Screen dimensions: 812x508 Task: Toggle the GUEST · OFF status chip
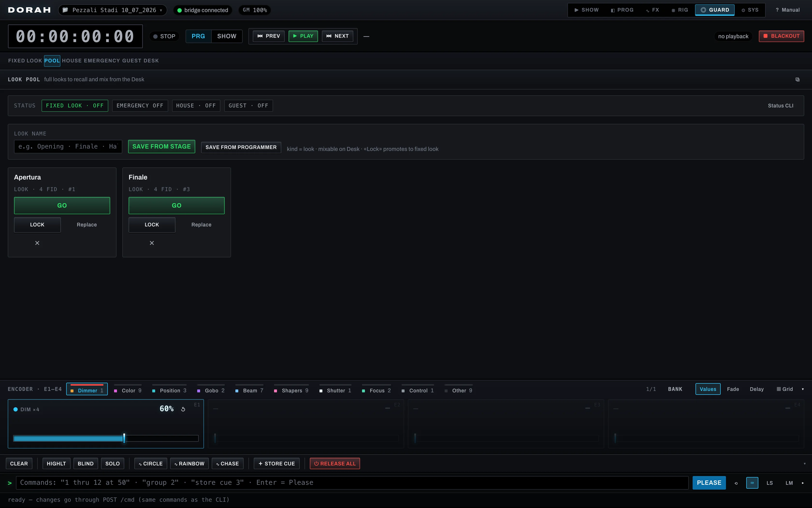point(248,105)
